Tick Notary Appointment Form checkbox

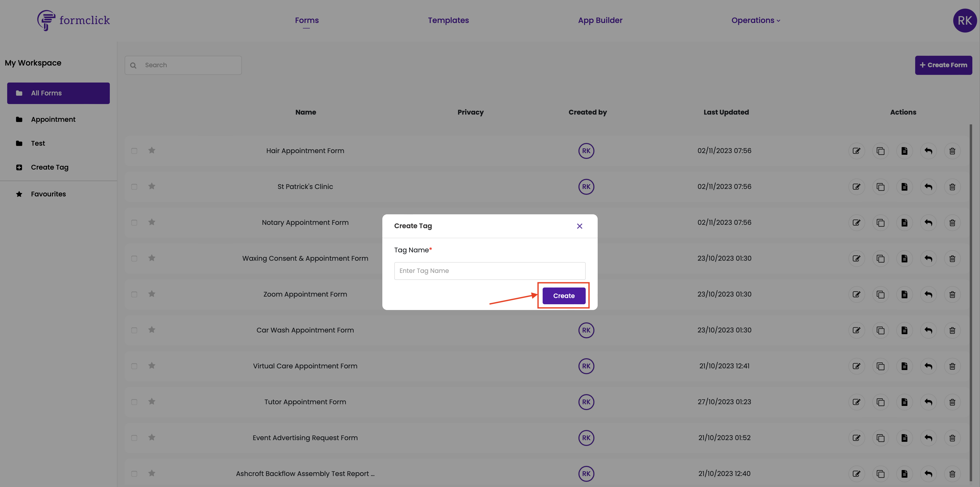(134, 223)
